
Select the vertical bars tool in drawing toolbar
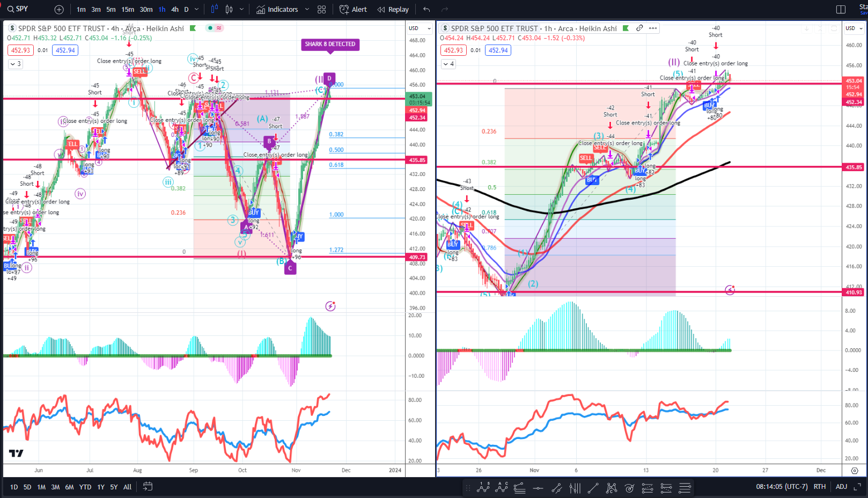[575, 488]
